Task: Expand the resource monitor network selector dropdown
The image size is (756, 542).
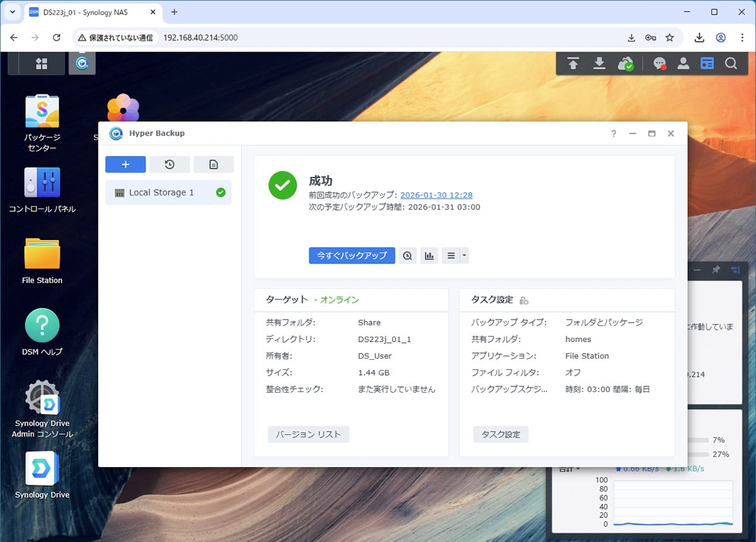Action: 569,469
